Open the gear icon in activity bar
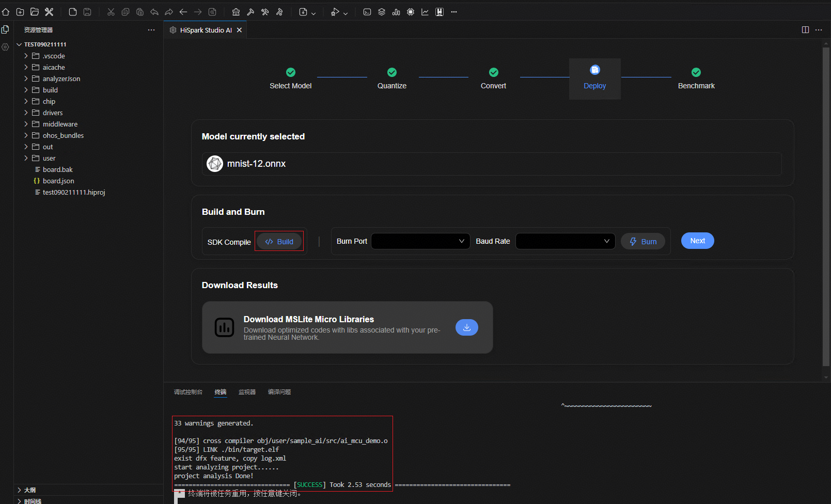This screenshot has width=831, height=504. [5, 47]
